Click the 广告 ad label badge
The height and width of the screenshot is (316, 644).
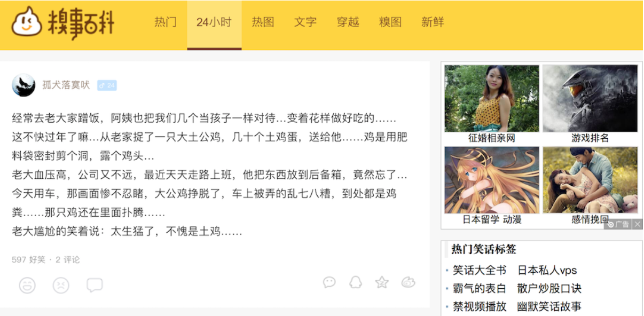(618, 225)
